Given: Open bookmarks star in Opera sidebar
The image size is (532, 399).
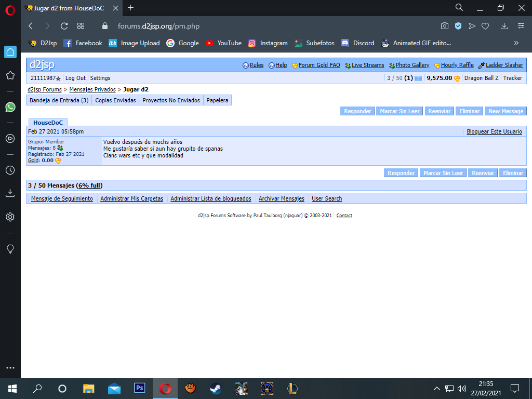Looking at the screenshot, I should [x=10, y=75].
